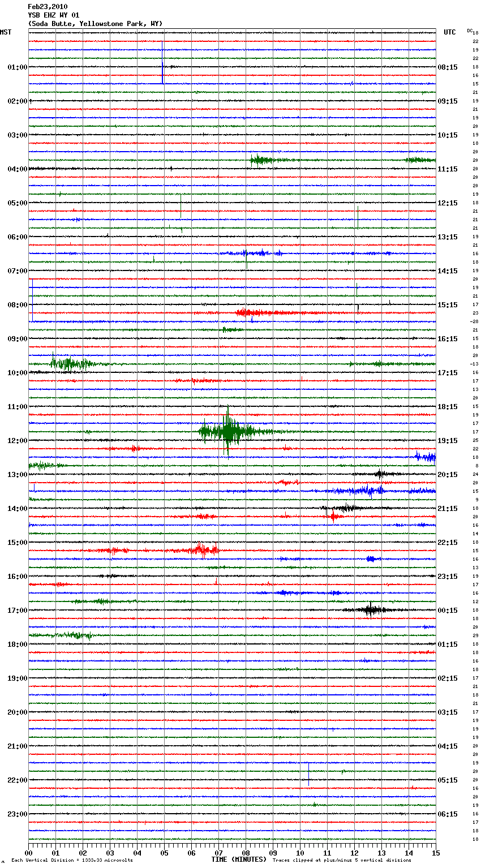Click the "13:00" MST time label
The image size is (481, 868).
18,475
